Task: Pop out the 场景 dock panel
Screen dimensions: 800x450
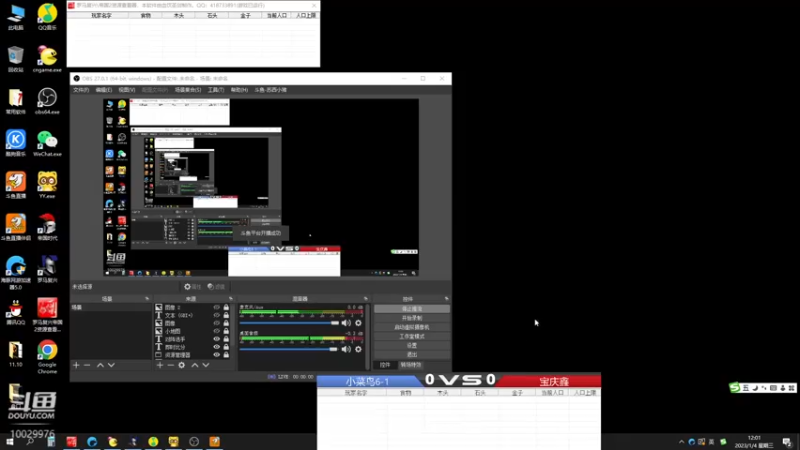Action: pos(147,299)
